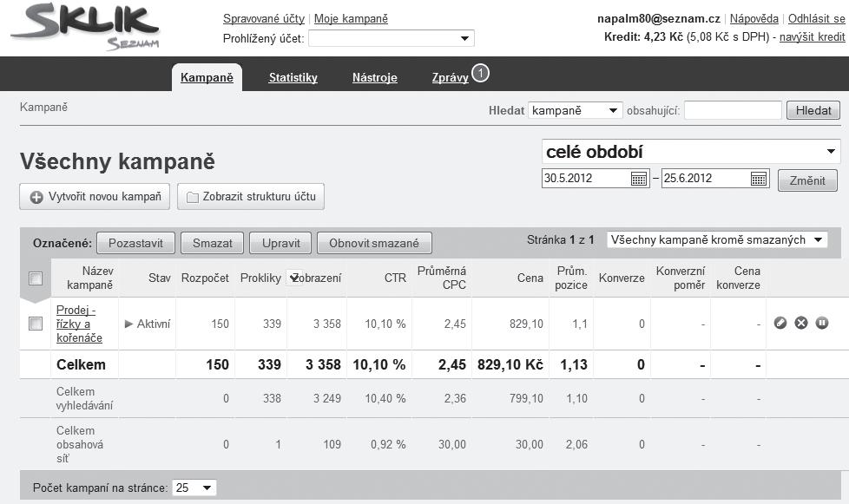Click Odhlásit se to log out
The width and height of the screenshot is (849, 504).
[816, 18]
